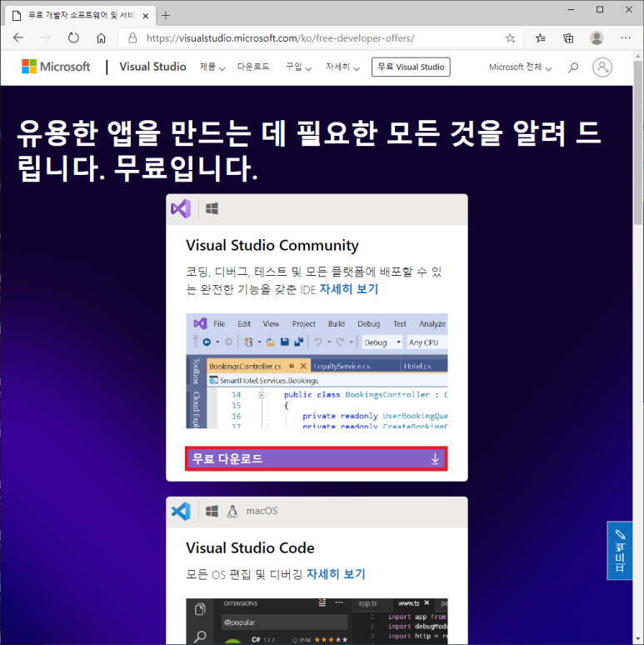This screenshot has height=645, width=644.
Task: Click the Visual Studio Code blue logo
Action: click(x=181, y=512)
